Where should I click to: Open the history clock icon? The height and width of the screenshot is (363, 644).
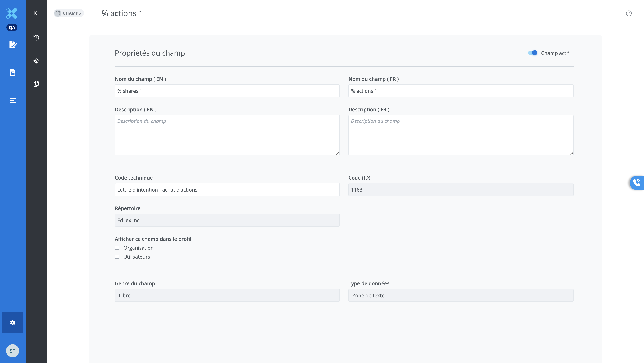click(x=36, y=38)
